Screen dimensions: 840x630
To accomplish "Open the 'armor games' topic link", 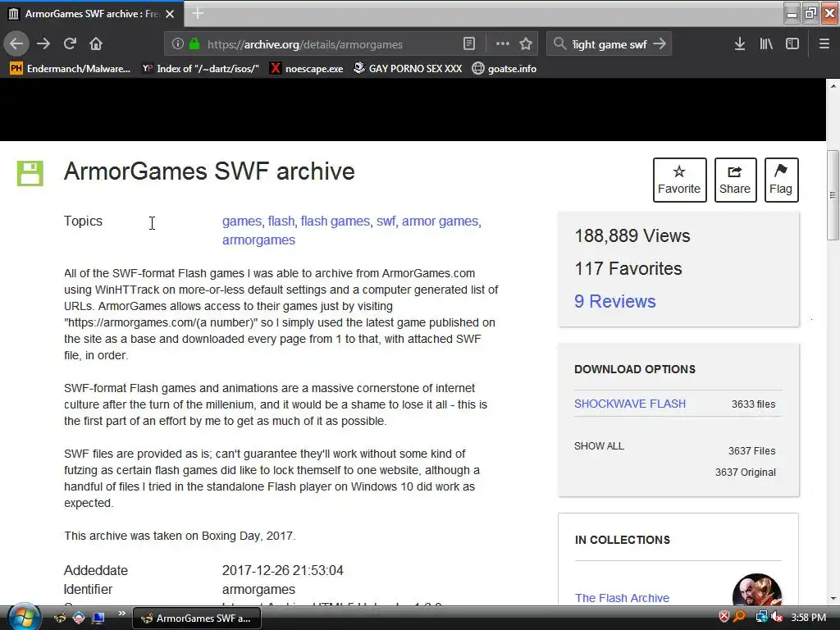I will click(440, 221).
